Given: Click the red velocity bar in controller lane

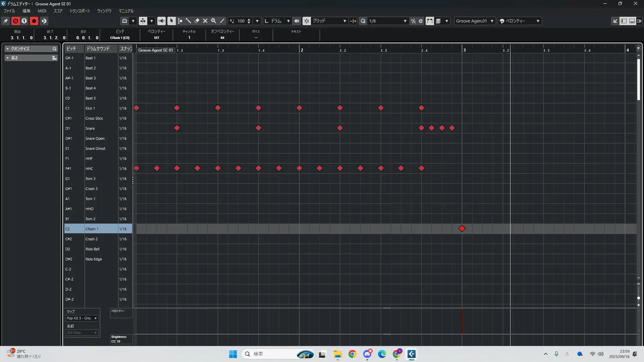Looking at the screenshot, I should (463, 322).
